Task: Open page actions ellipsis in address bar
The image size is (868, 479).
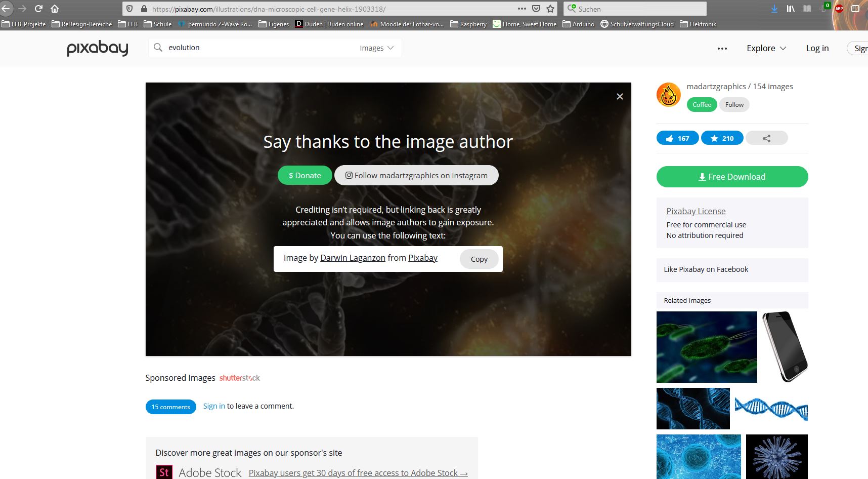Action: tap(522, 9)
